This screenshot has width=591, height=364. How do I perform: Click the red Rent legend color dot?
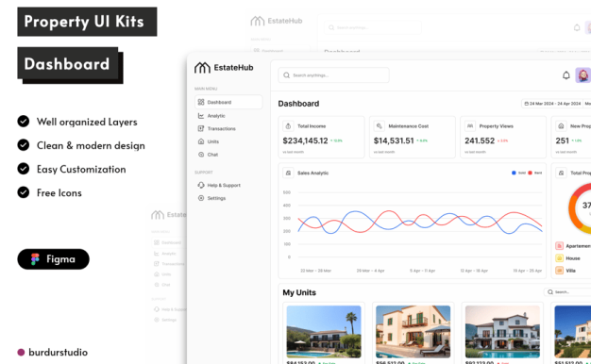click(x=530, y=173)
